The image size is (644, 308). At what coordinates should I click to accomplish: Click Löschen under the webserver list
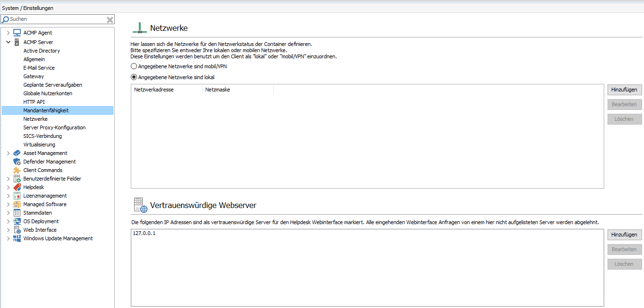[624, 264]
